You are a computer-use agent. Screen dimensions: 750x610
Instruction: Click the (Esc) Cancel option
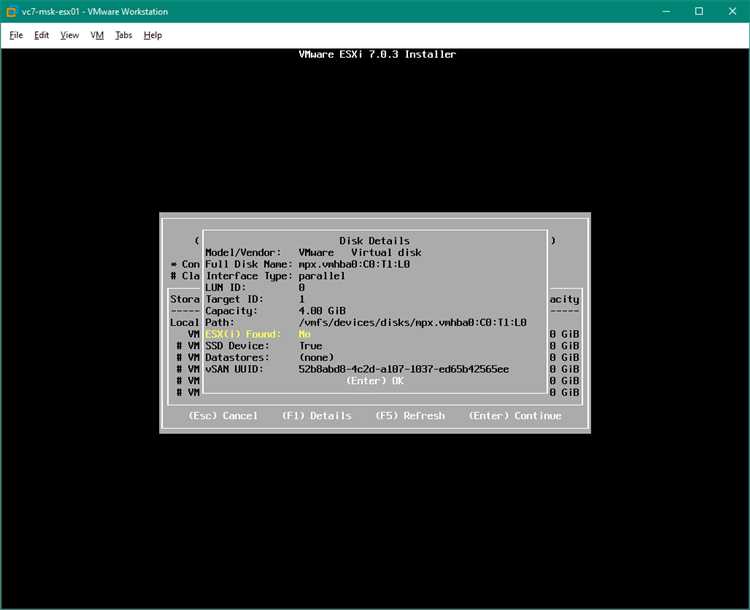click(223, 416)
